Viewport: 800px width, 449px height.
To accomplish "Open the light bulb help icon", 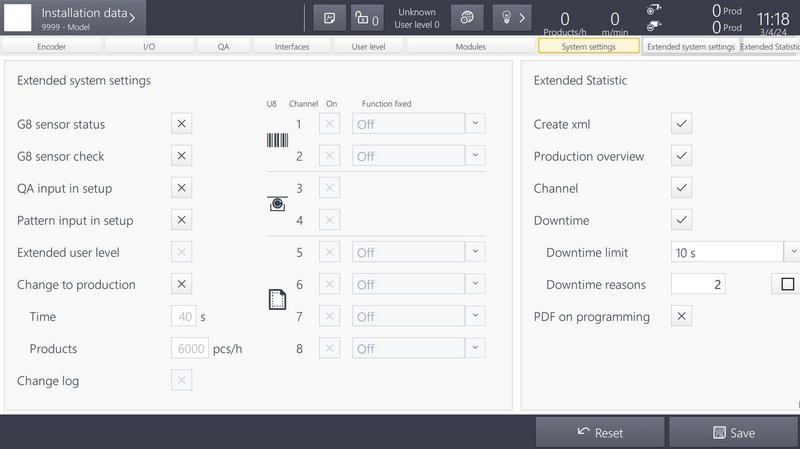I will [x=512, y=18].
